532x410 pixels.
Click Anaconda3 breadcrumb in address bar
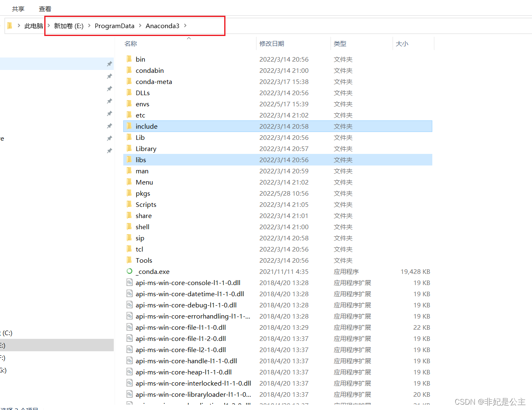pos(163,26)
